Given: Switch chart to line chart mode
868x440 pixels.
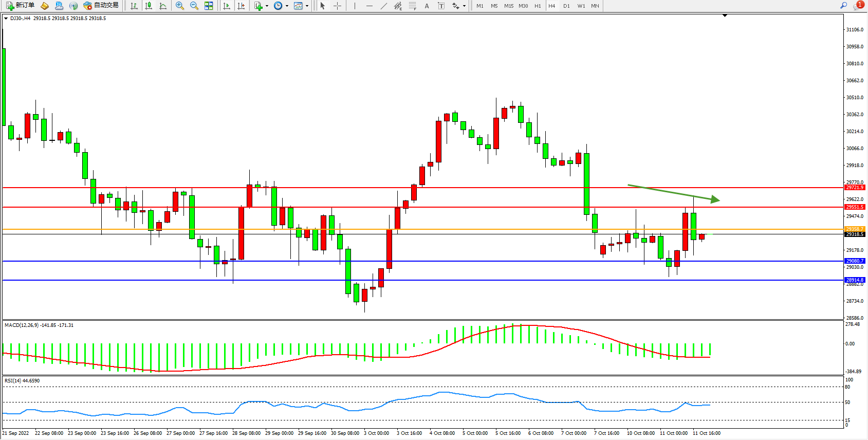Looking at the screenshot, I should pyautogui.click(x=163, y=6).
